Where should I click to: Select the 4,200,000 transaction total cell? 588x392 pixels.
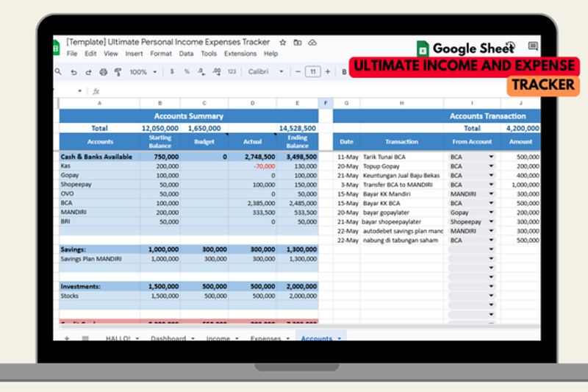click(x=521, y=128)
